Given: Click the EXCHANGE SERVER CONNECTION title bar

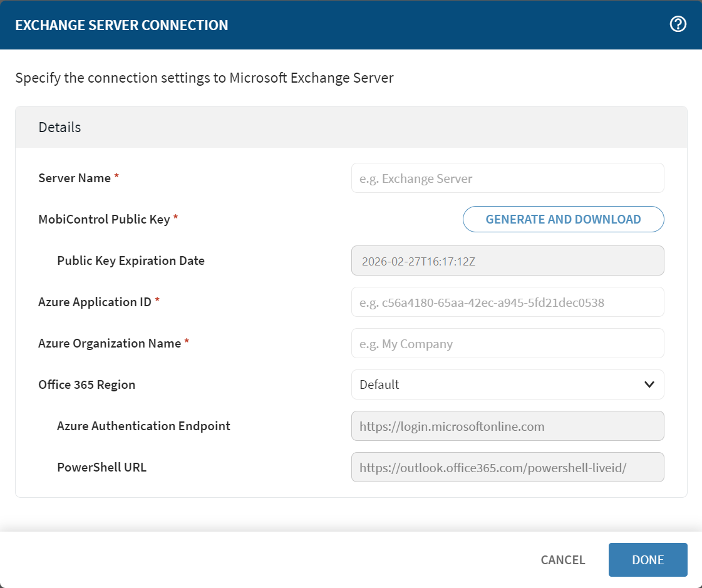Looking at the screenshot, I should pyautogui.click(x=121, y=25).
